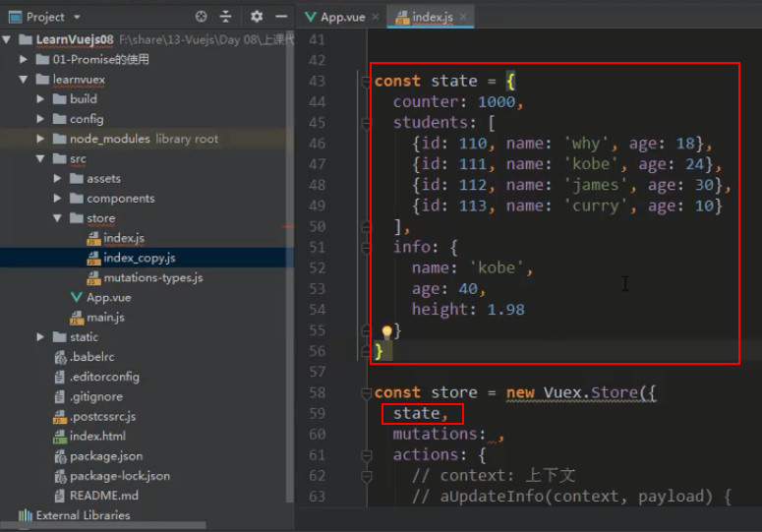
Task: Click the 'Vuex.Store' text on line 58
Action: (x=591, y=392)
